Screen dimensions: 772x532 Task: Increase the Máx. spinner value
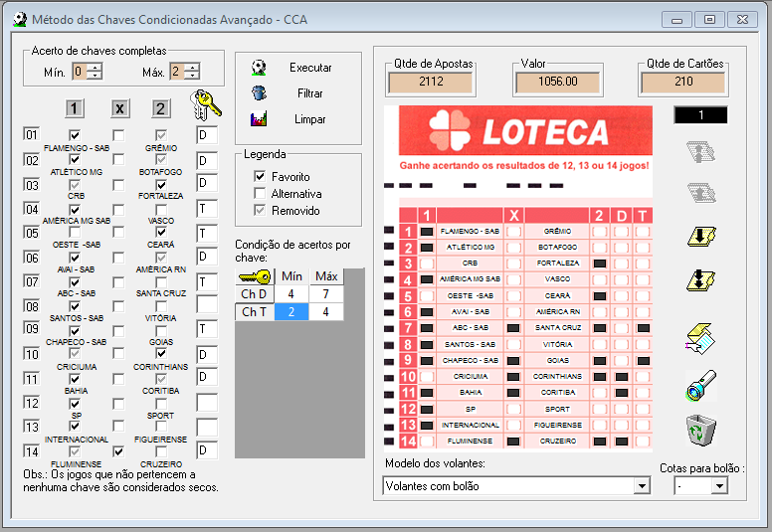click(x=193, y=68)
